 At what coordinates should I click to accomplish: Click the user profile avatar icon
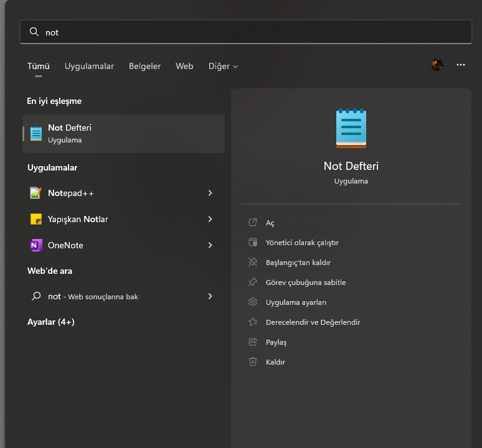(x=437, y=65)
